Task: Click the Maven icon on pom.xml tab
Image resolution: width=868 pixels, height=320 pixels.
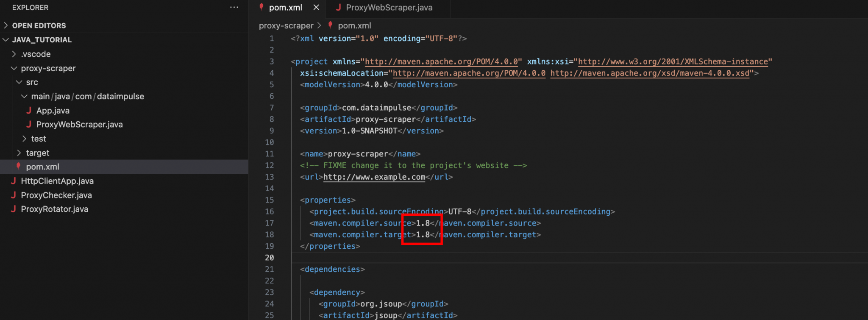Action: tap(262, 7)
